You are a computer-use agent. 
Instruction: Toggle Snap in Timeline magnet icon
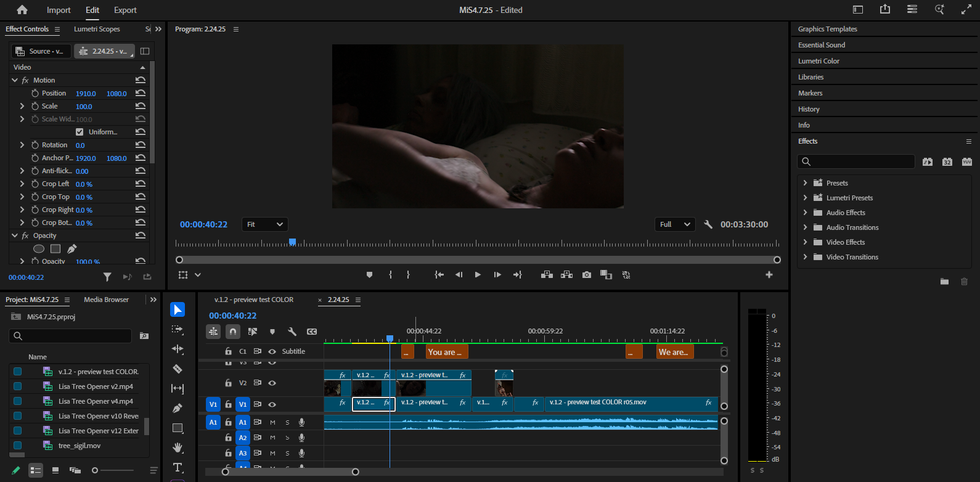233,332
